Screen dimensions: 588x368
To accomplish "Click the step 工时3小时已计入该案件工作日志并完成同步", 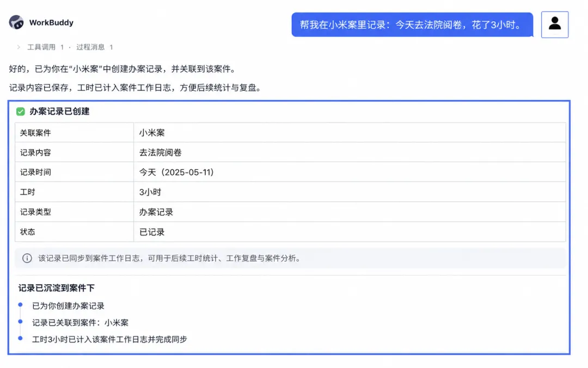I will click(x=109, y=340).
